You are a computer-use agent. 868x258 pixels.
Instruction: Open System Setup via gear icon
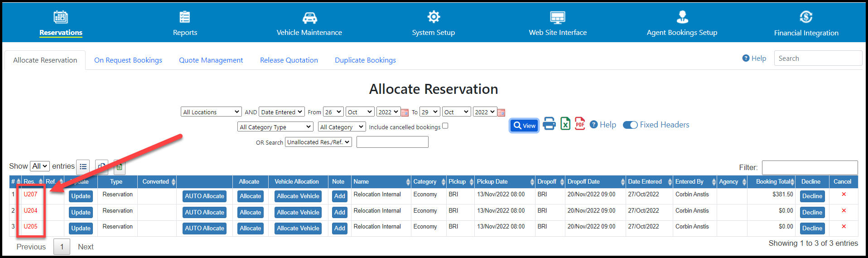(434, 17)
